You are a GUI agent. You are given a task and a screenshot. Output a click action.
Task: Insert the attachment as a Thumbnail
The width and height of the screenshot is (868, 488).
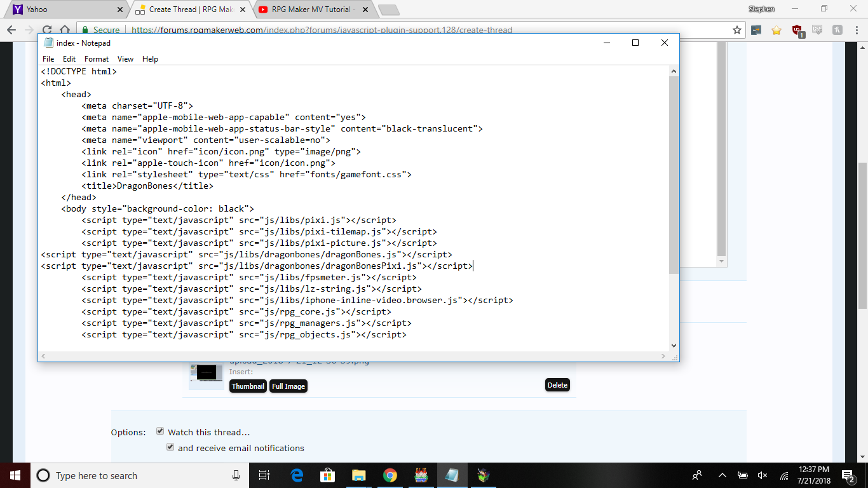coord(248,386)
